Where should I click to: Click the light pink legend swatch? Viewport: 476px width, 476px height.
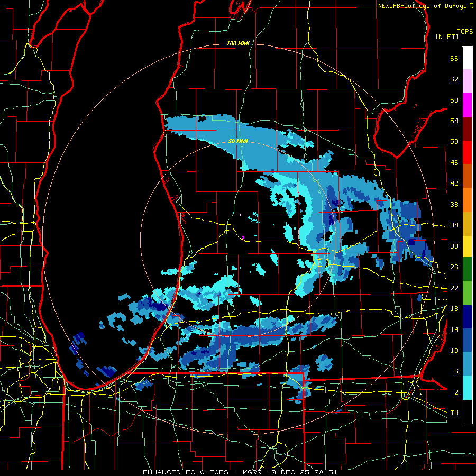(467, 81)
